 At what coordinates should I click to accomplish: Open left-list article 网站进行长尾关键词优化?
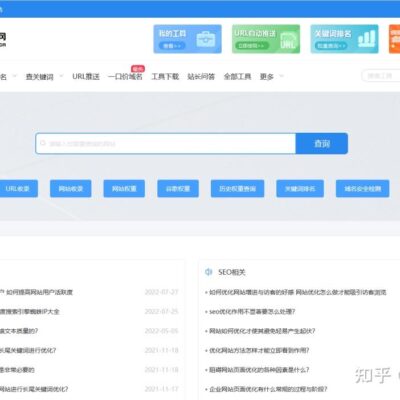34,389
